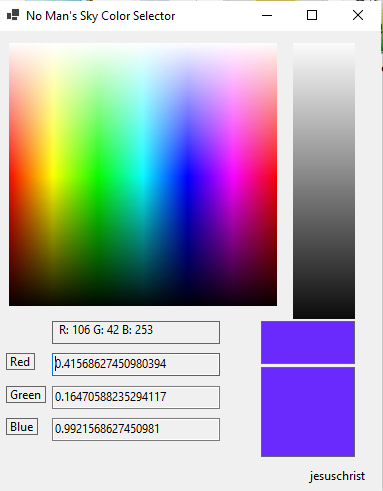Close the Color Selector window
383x491 pixels.
click(358, 15)
